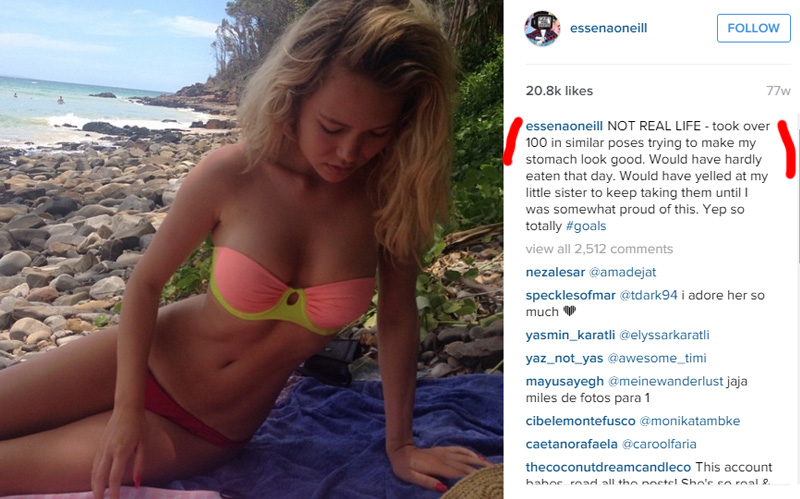Open the 20.8k likes list
800x499 pixels.
click(559, 91)
